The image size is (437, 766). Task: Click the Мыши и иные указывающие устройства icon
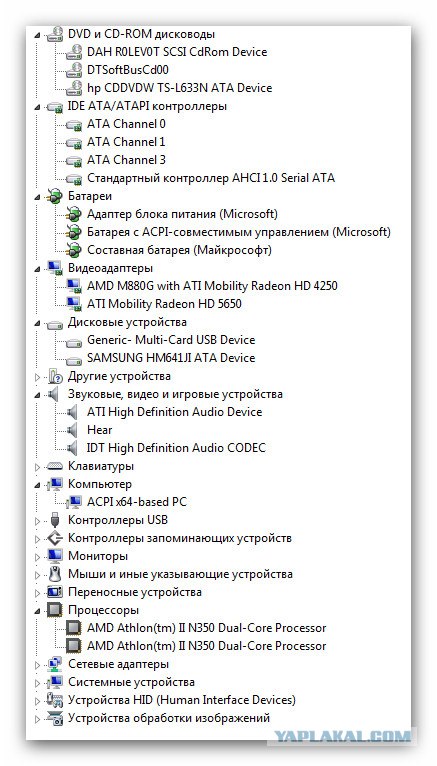pyautogui.click(x=55, y=574)
